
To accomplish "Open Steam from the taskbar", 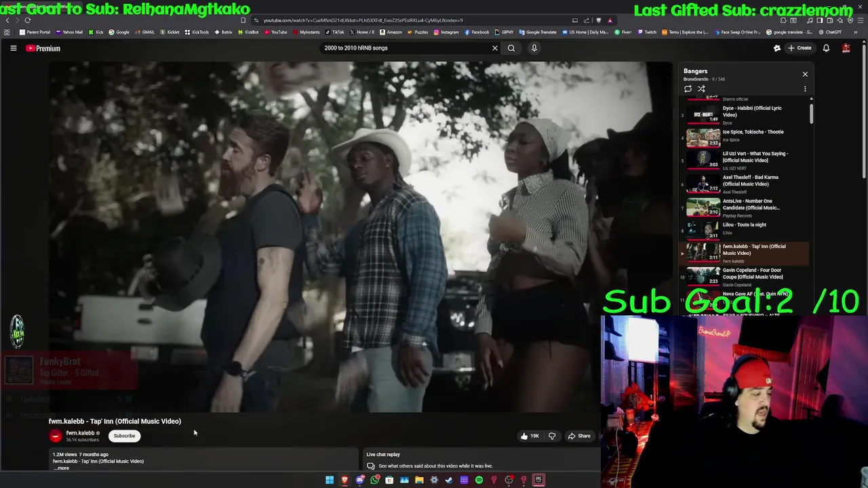I will click(x=449, y=480).
